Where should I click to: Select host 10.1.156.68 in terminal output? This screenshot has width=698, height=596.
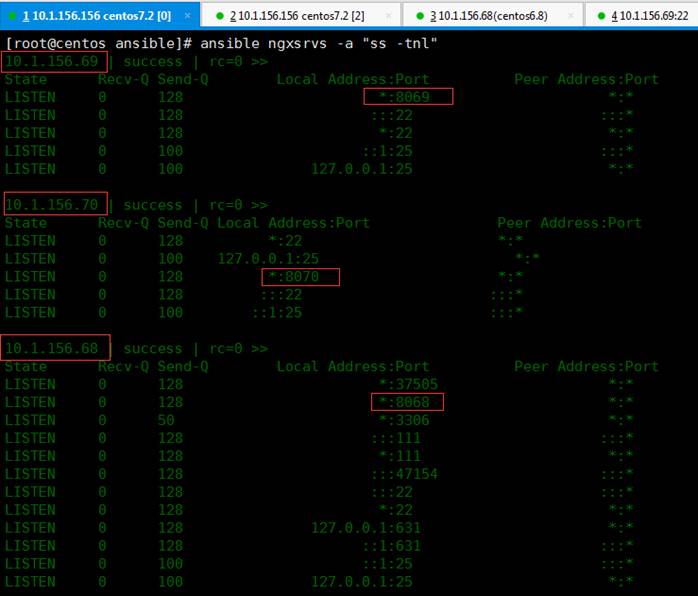click(52, 348)
